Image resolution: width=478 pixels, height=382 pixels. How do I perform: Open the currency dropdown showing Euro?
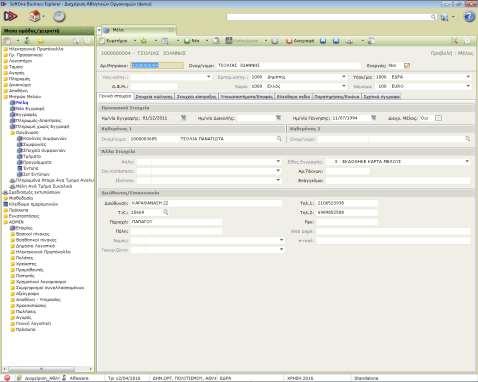pyautogui.click(x=468, y=86)
